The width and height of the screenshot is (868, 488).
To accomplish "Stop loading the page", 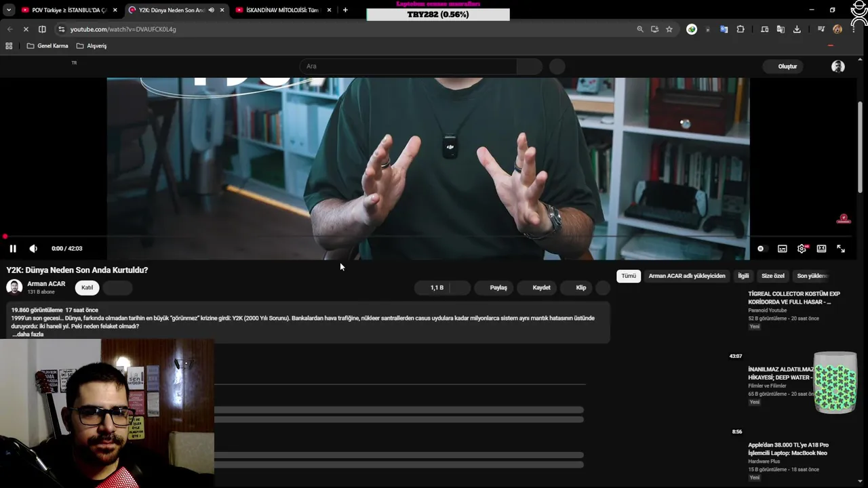I will coord(26,29).
